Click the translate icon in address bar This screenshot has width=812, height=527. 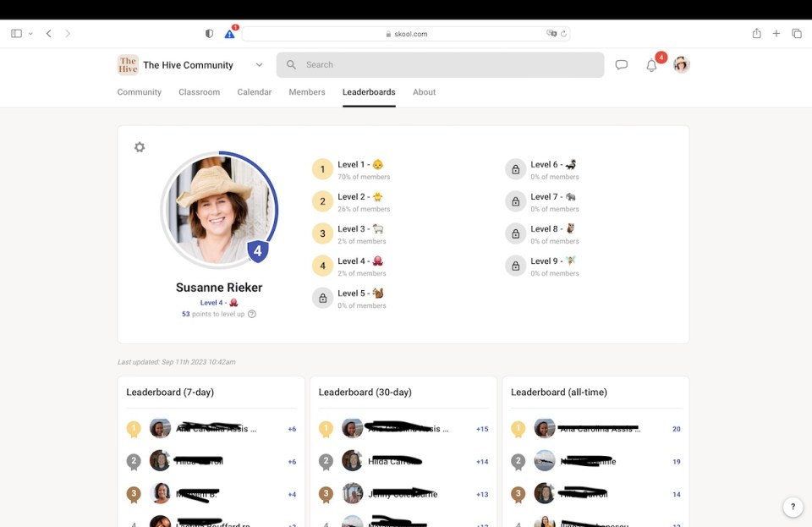(x=551, y=34)
